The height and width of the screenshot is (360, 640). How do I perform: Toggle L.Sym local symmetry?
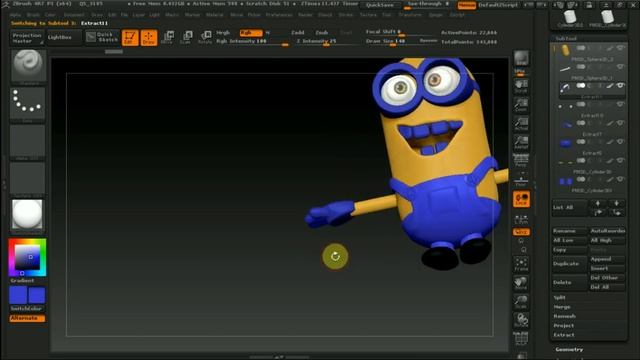point(521,219)
